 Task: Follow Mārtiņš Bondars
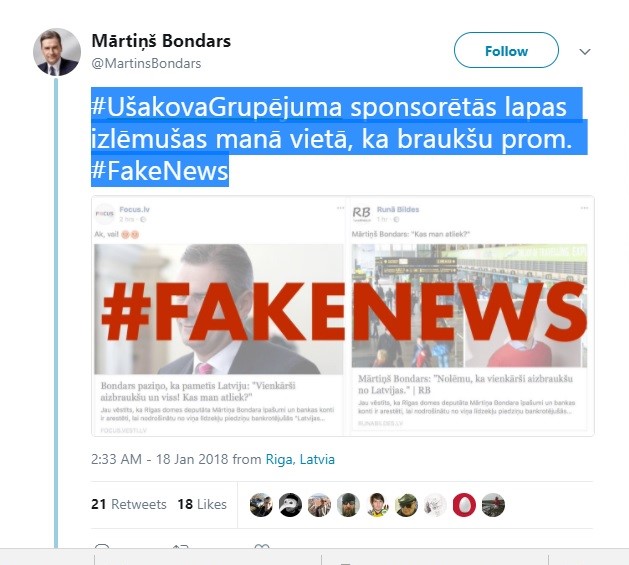point(506,50)
